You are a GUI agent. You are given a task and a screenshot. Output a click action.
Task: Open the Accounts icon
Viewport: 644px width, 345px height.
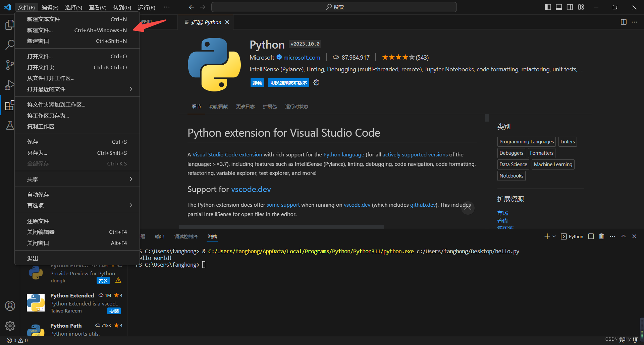[10, 306]
